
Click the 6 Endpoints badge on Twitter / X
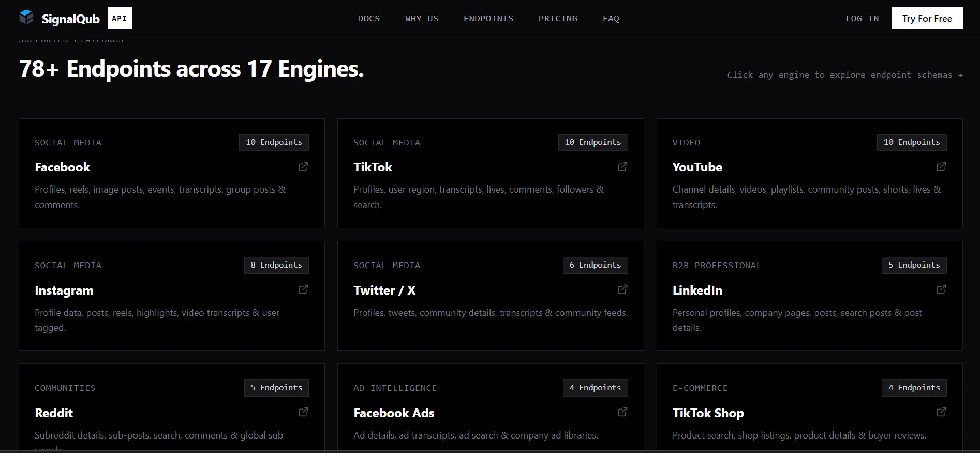click(596, 265)
